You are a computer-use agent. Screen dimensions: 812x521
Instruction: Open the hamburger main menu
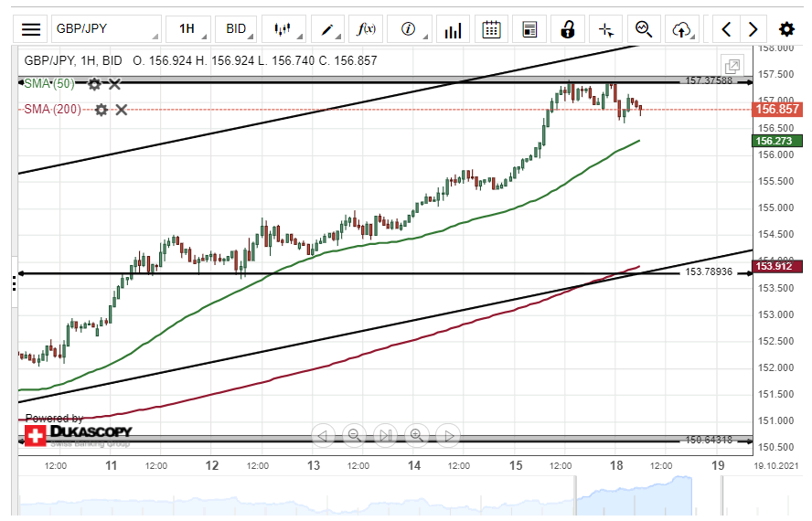point(30,29)
